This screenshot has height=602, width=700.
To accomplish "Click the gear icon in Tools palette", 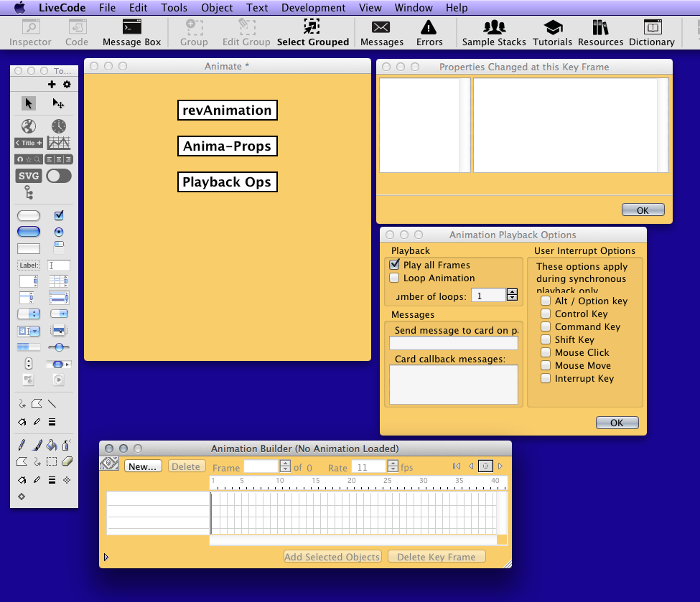I will pos(67,85).
